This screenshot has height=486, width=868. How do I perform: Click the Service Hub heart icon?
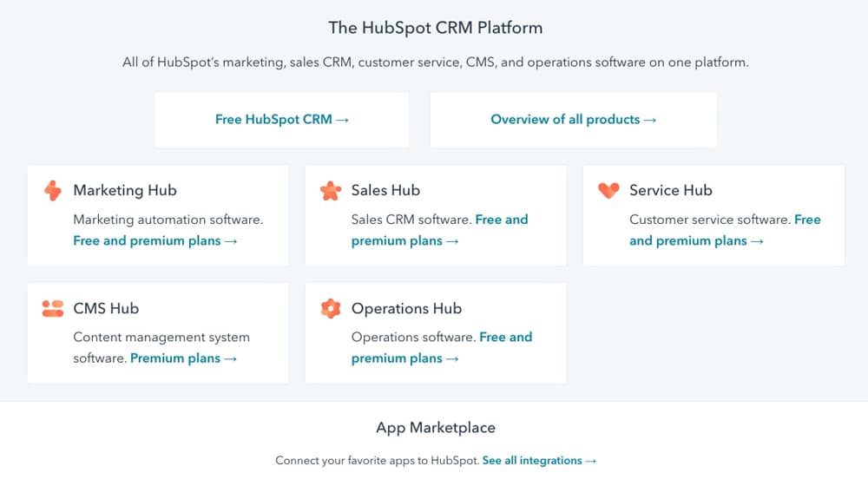coord(608,190)
